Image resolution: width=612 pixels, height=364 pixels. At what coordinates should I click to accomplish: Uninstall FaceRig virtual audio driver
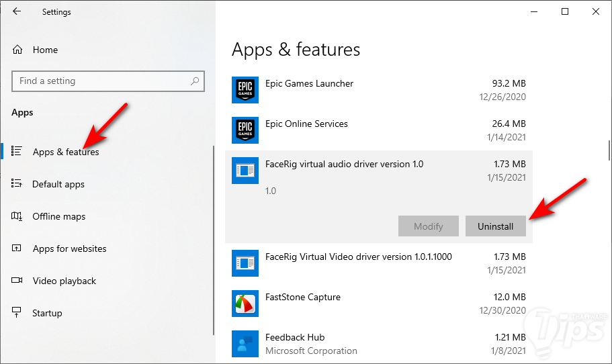point(496,226)
